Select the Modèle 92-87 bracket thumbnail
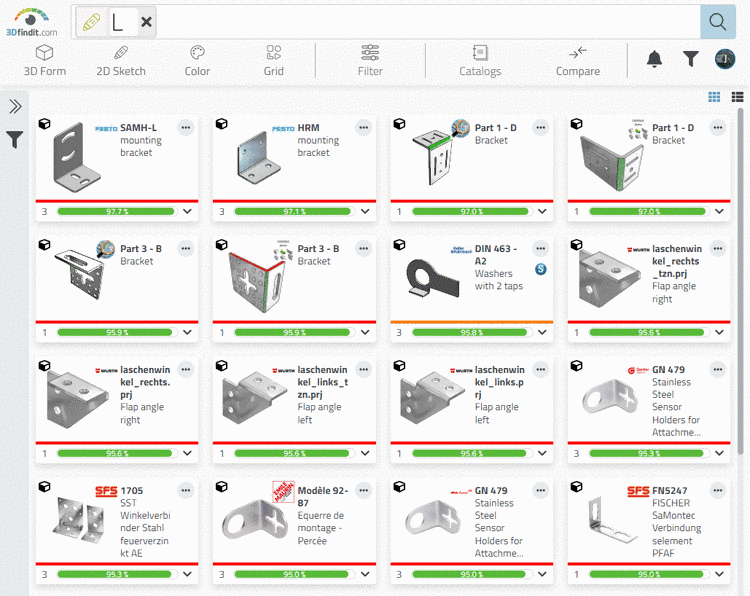The width and height of the screenshot is (750, 596). coord(256,520)
